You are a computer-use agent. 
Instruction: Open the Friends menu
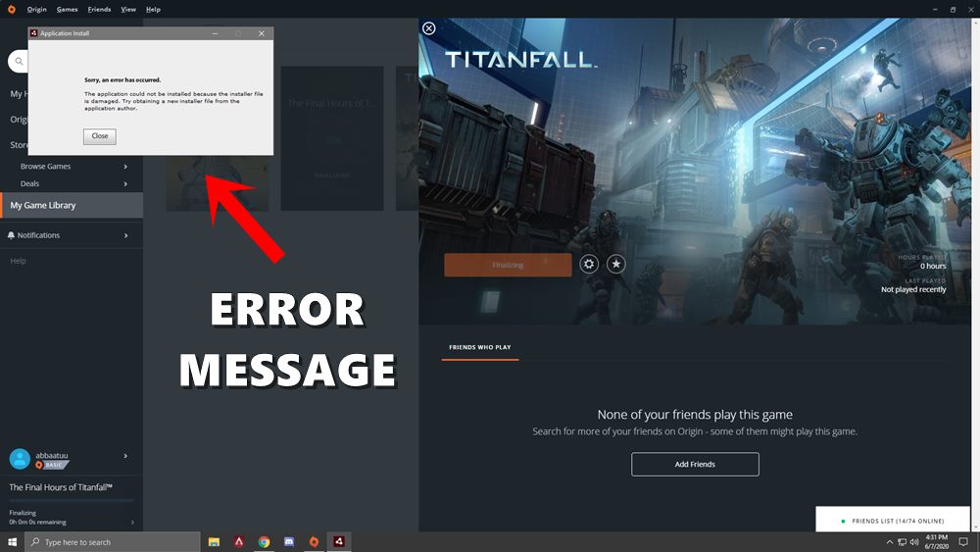click(99, 10)
